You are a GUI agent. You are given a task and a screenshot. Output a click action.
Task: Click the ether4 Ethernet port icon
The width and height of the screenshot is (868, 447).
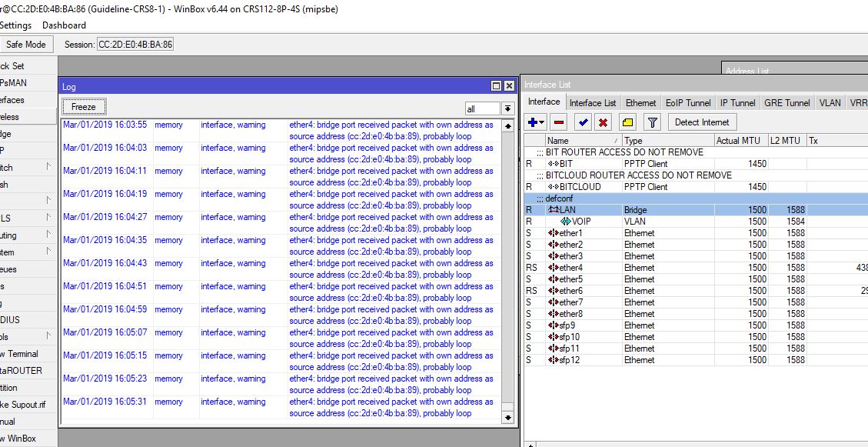[554, 268]
